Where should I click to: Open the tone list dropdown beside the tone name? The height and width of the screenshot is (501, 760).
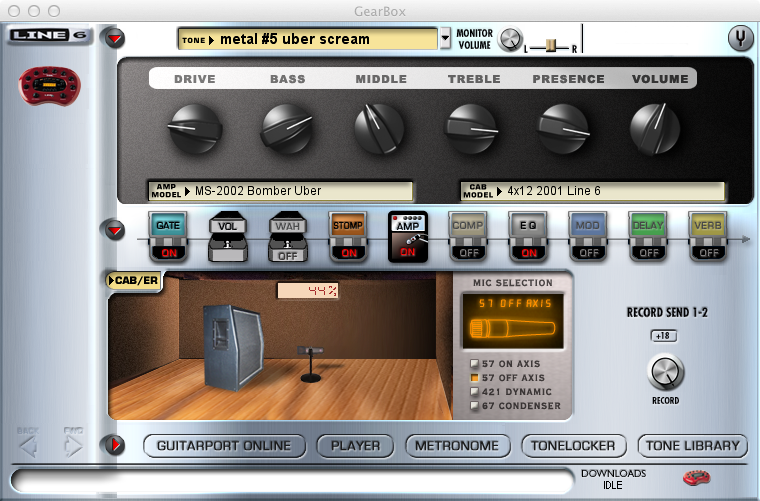coord(445,39)
